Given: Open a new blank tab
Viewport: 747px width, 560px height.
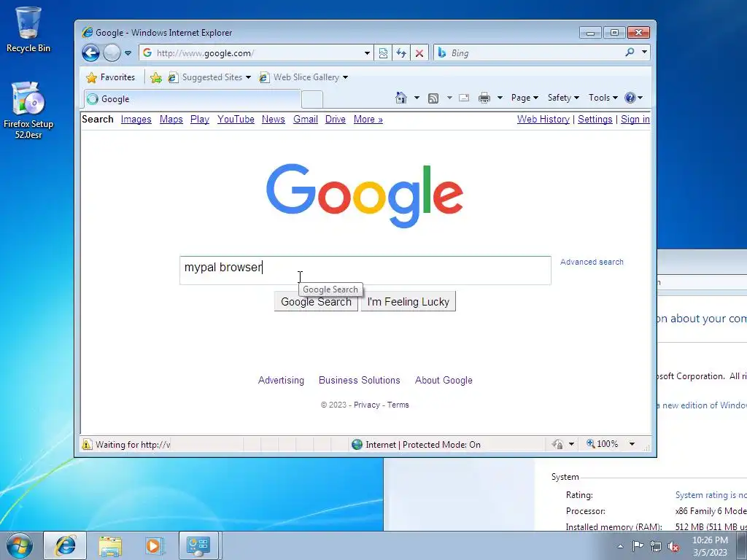Looking at the screenshot, I should tap(312, 99).
